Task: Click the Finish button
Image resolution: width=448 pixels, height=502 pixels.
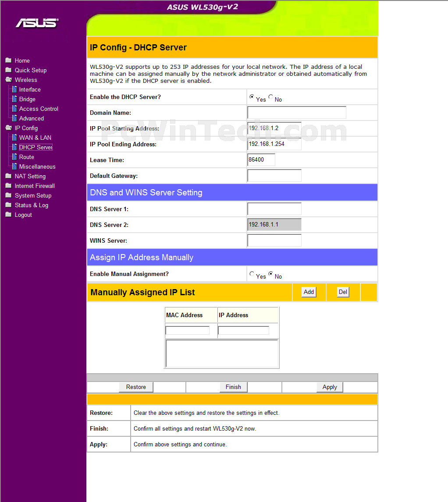Action: coord(233,387)
